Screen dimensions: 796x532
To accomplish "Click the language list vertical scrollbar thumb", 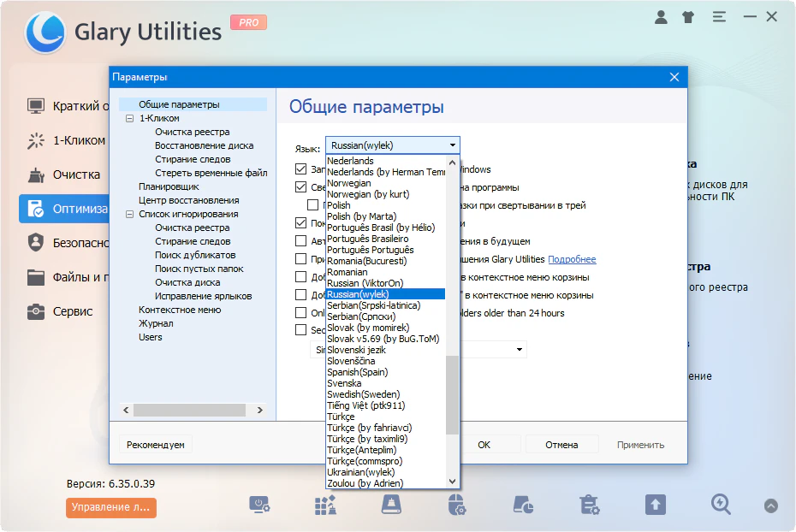I will click(453, 395).
